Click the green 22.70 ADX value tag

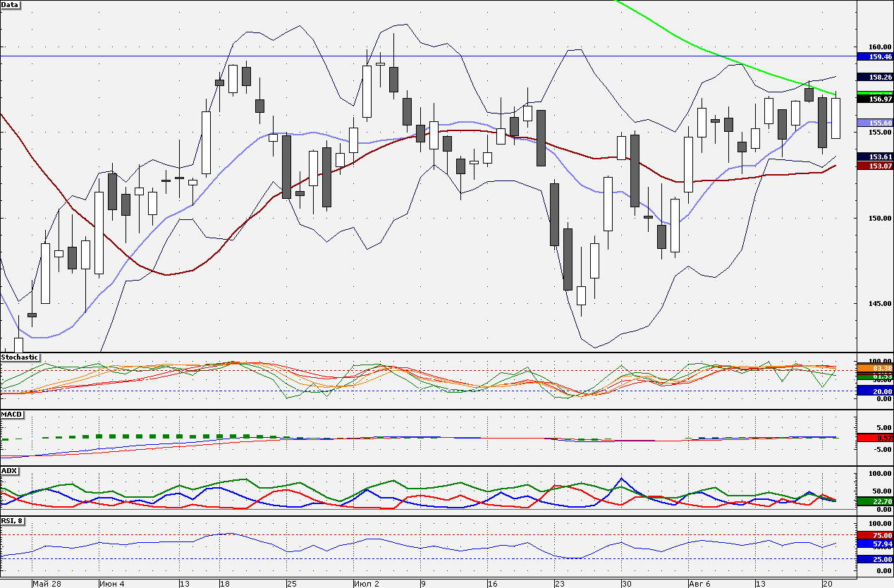pos(874,501)
